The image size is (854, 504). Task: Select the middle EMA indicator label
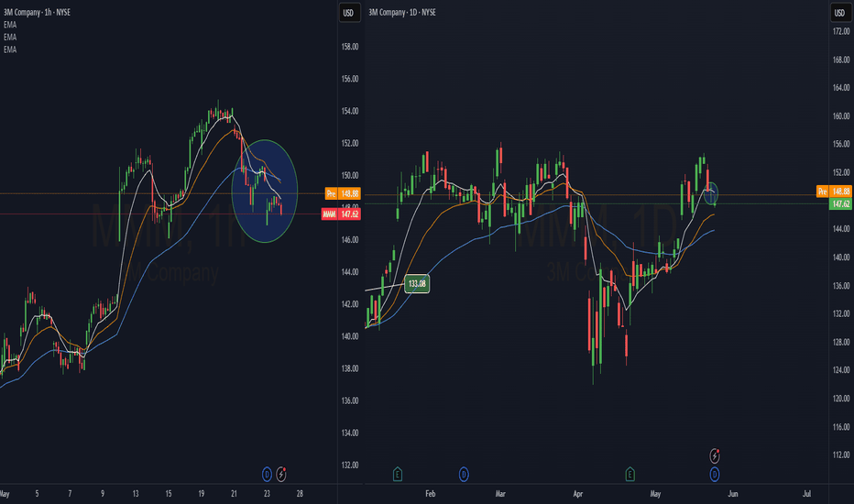point(10,37)
